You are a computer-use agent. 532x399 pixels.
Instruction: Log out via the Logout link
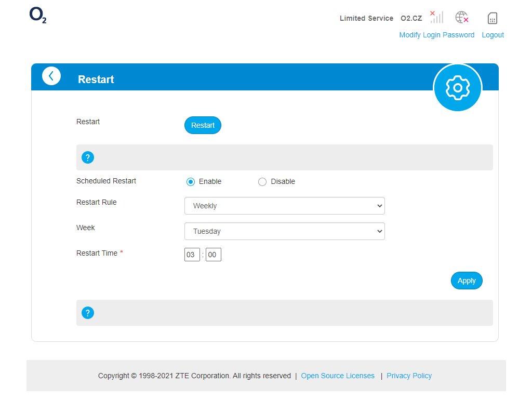493,35
